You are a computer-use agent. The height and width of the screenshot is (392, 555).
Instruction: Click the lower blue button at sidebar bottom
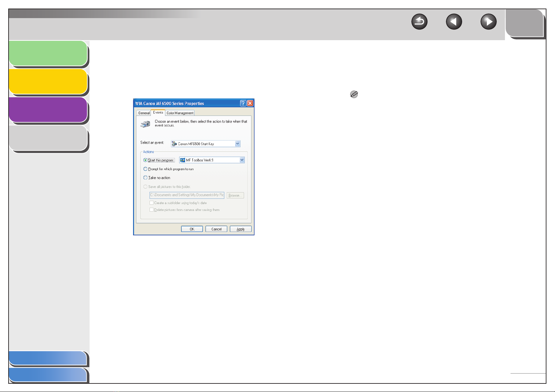tap(48, 375)
